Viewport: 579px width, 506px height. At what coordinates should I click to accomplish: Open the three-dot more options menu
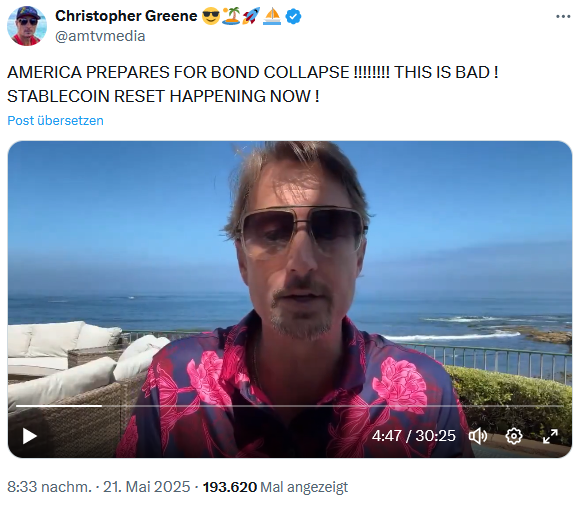pos(563,17)
